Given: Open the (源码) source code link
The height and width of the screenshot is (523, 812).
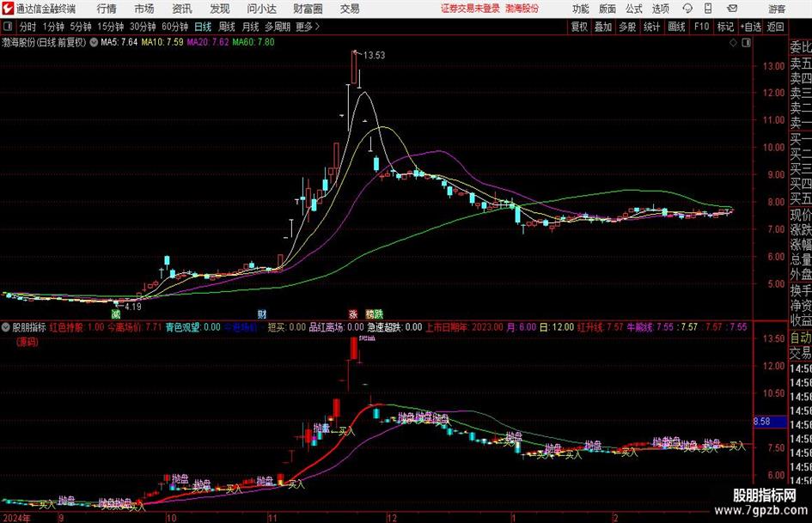Looking at the screenshot, I should coord(27,342).
